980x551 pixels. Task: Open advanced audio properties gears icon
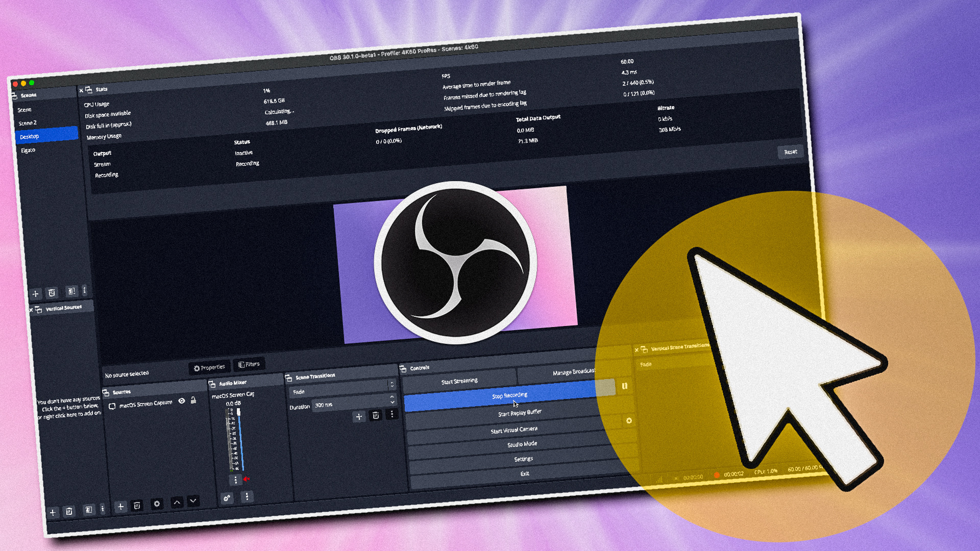[227, 498]
